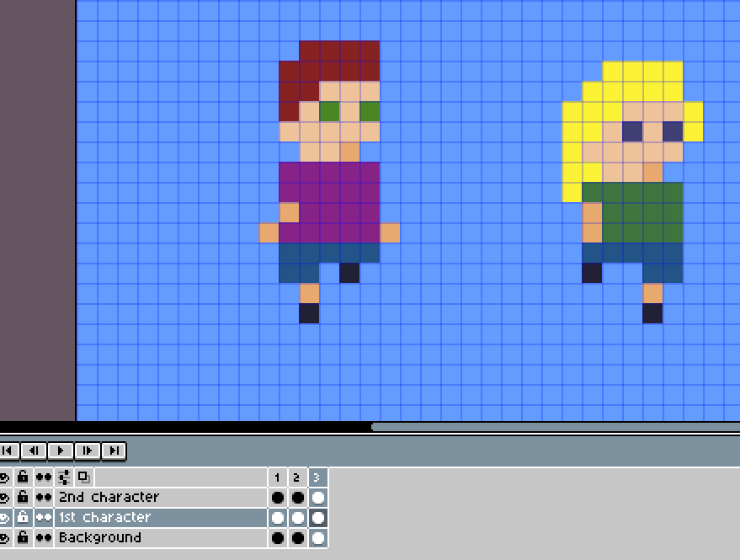
Task: Select frame 1 header
Action: tap(278, 477)
